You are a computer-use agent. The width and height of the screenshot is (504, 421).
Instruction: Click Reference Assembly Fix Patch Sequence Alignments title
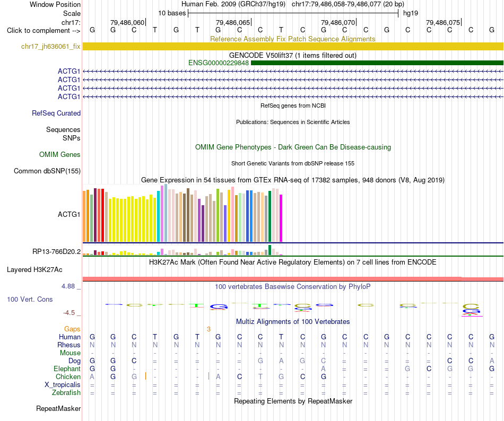[x=293, y=39]
